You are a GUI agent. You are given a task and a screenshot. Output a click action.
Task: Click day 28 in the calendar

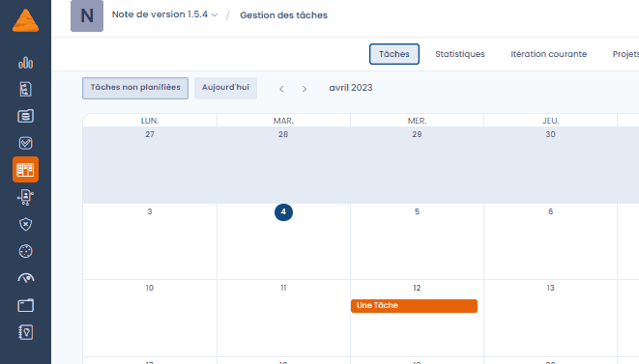tap(283, 134)
